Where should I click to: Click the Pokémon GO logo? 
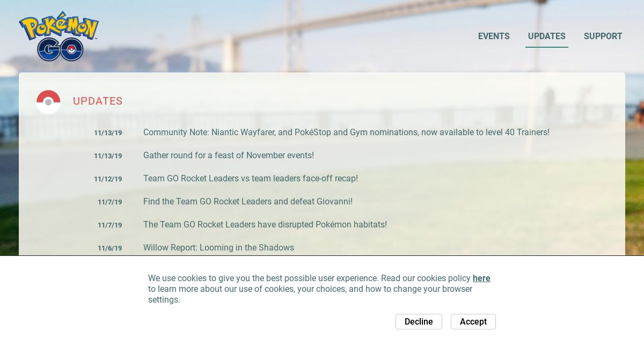point(59,36)
